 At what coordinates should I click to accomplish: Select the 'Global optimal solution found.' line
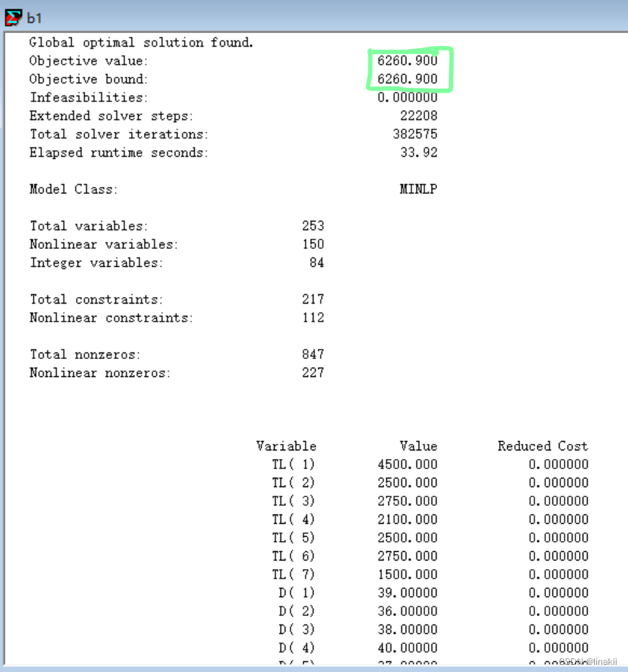click(142, 42)
